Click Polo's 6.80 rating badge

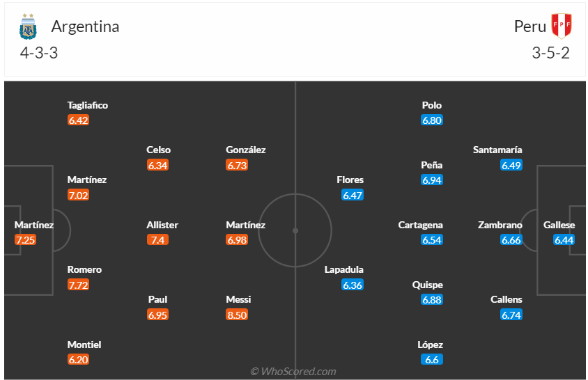tap(432, 120)
